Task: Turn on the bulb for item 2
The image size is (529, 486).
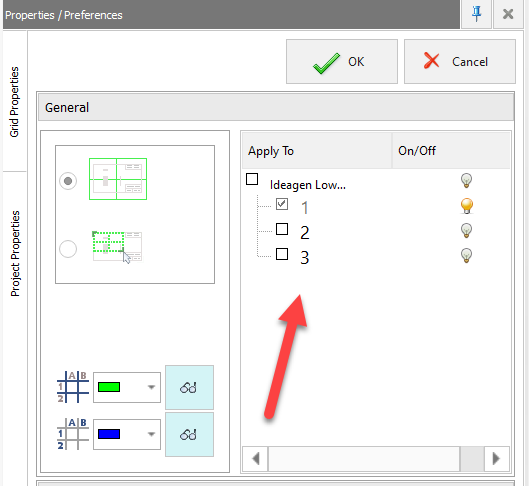Action: pos(466,231)
